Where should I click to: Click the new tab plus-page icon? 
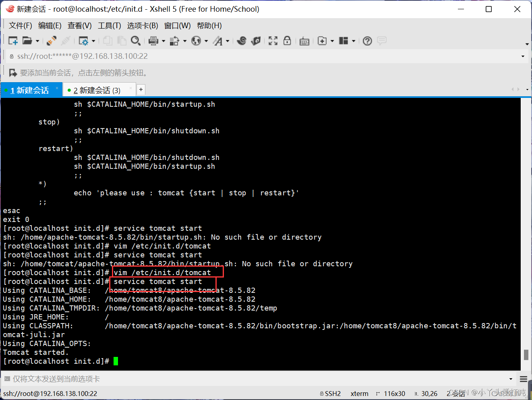coord(322,41)
